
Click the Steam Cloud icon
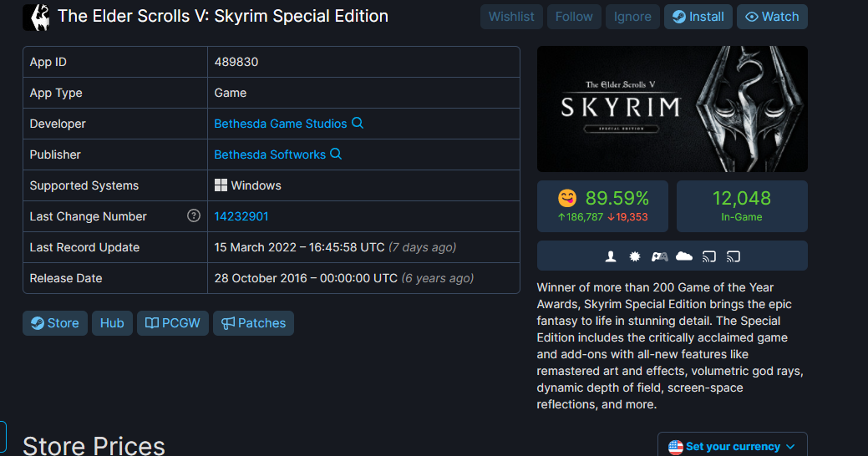[684, 256]
